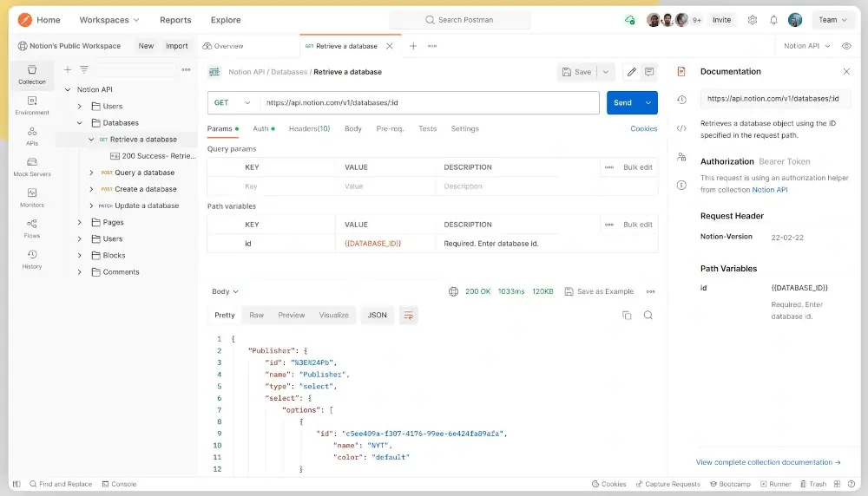Open a new request tab with plus

point(413,46)
